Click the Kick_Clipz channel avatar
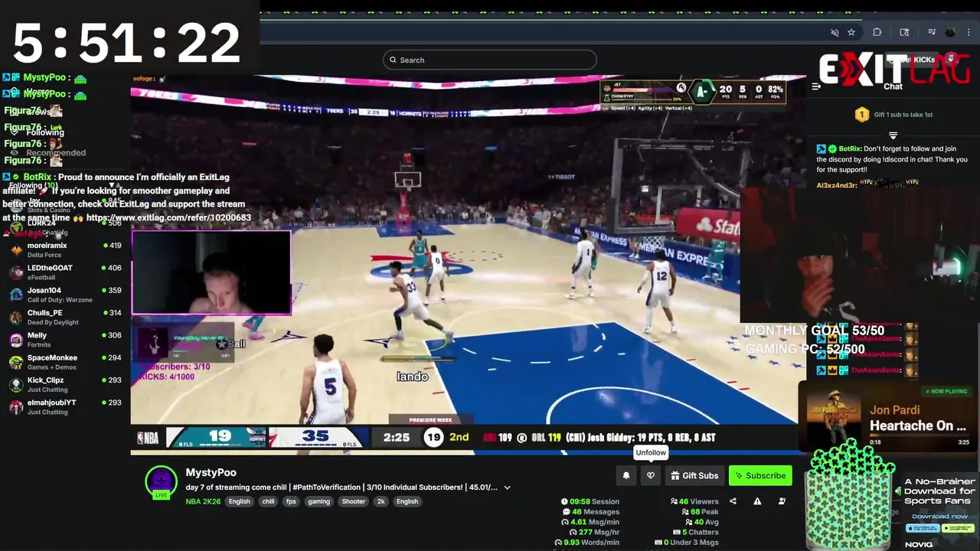The image size is (980, 551). (x=16, y=385)
